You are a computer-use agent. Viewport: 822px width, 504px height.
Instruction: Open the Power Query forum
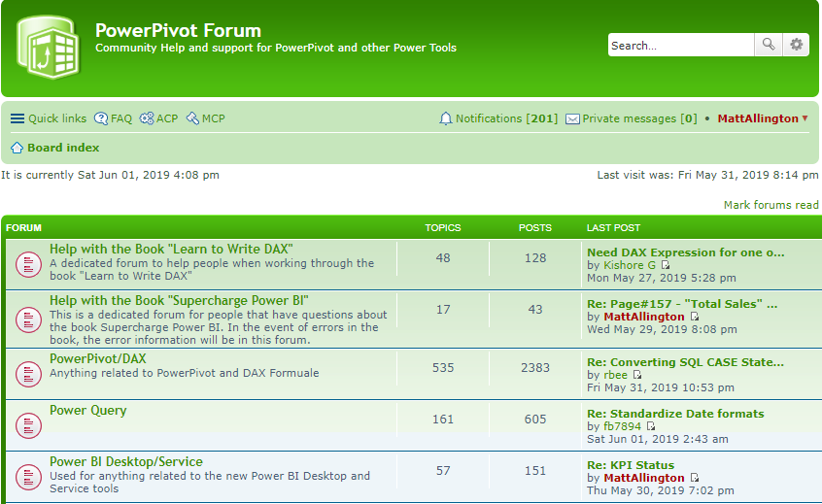coord(88,410)
